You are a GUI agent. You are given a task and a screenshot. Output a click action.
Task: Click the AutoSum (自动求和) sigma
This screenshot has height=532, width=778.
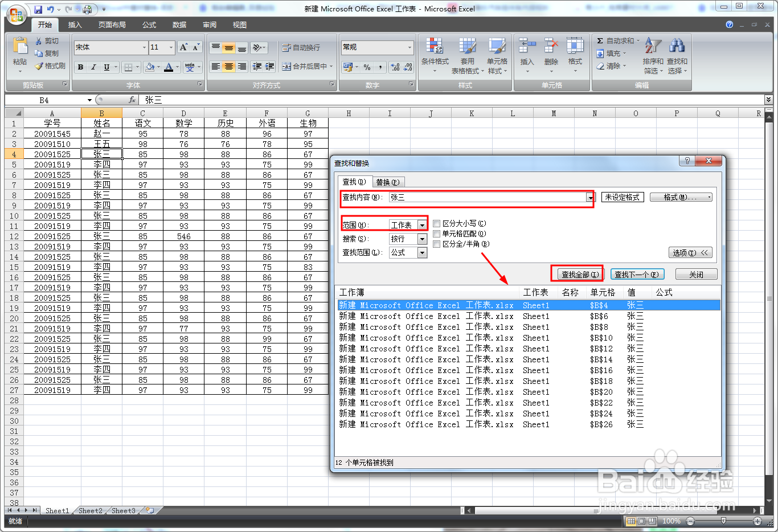click(x=600, y=41)
